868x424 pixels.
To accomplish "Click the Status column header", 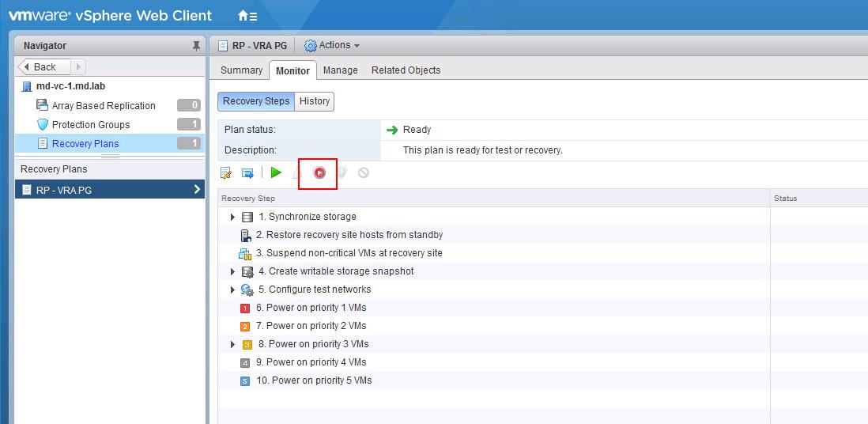I will pos(819,199).
